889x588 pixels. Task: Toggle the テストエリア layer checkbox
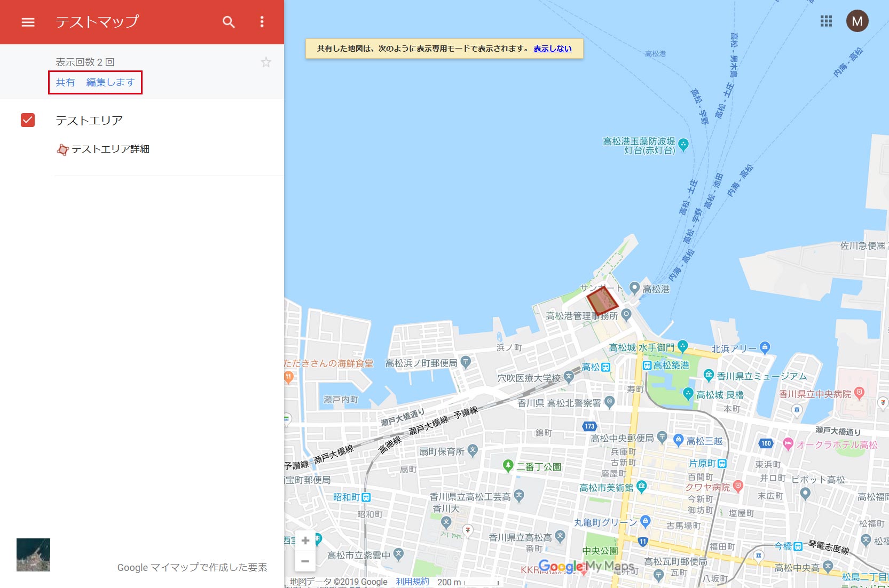(28, 120)
